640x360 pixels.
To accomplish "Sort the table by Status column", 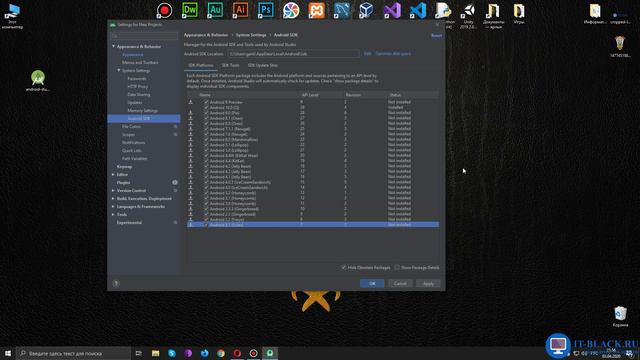I will coord(395,95).
